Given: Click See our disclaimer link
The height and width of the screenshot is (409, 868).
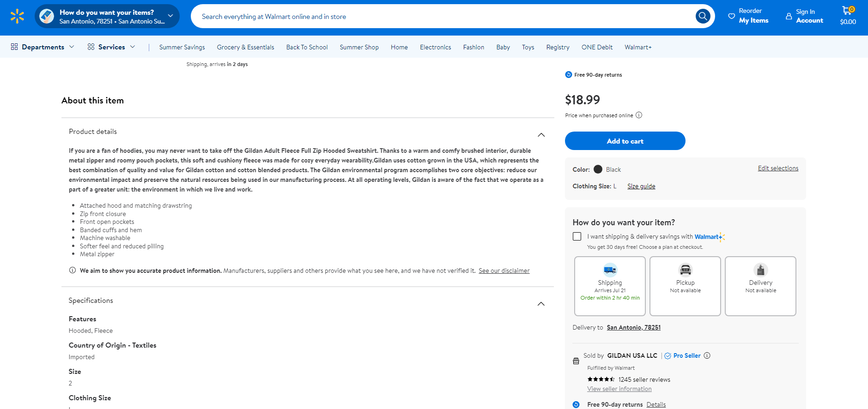Looking at the screenshot, I should (x=504, y=271).
